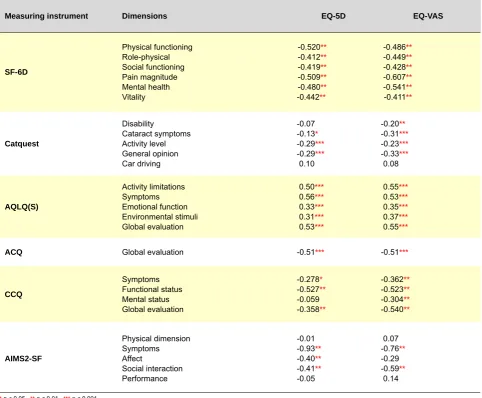Image resolution: width=482 pixels, height=398 pixels.
Task: Select the value "-0.527" for Functional status
Action: coord(308,289)
